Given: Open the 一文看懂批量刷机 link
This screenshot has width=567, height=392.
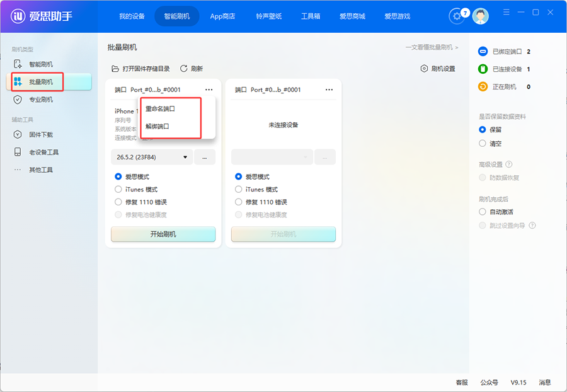Looking at the screenshot, I should tap(432, 47).
